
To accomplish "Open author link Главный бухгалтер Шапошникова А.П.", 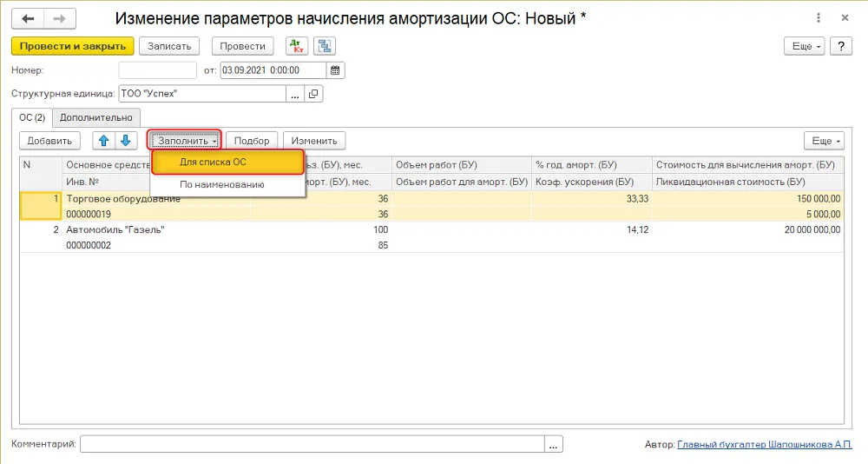I will coord(765,445).
